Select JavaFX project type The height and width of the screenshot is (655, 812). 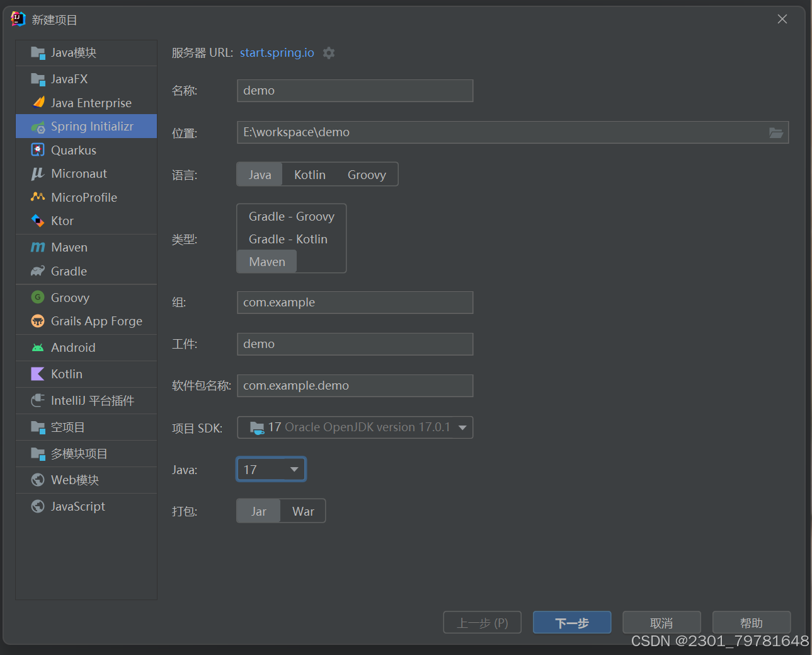(86, 79)
